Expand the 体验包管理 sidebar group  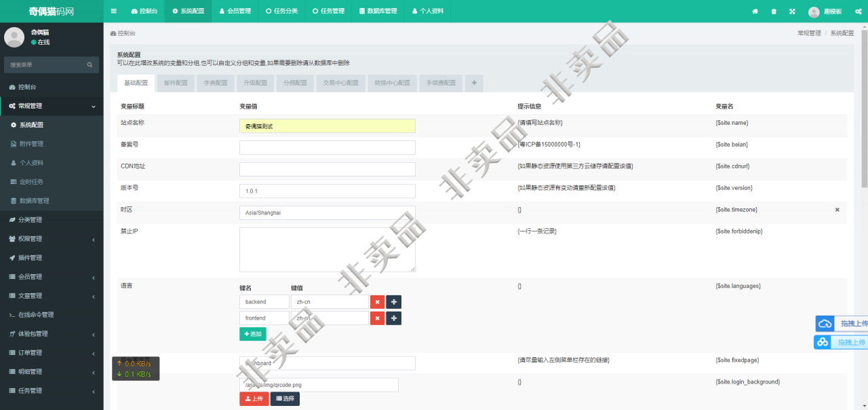pyautogui.click(x=52, y=334)
